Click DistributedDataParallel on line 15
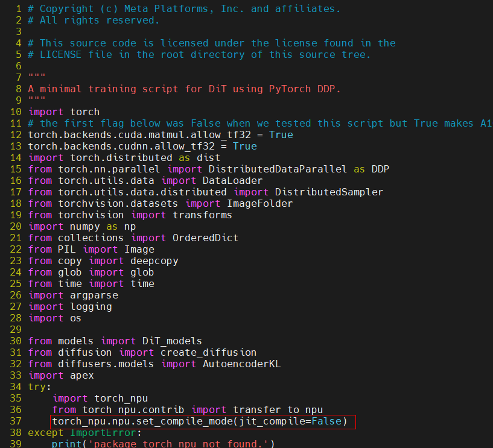 point(278,169)
